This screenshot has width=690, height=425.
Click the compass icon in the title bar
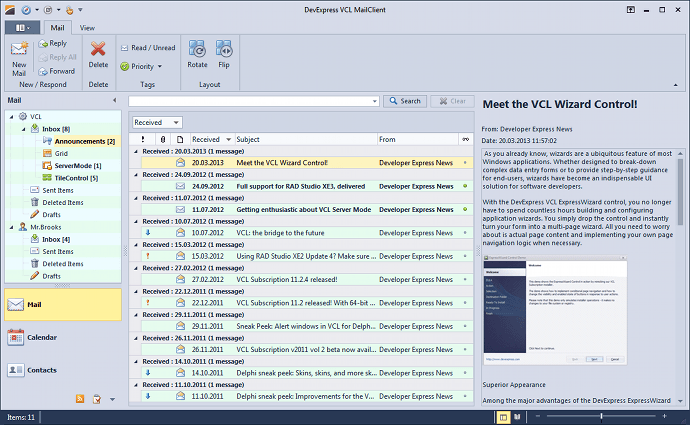(26, 10)
